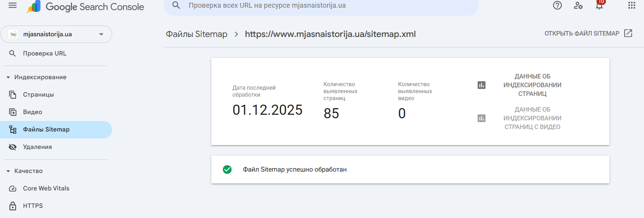The width and height of the screenshot is (644, 218).
Task: Open ДАННЫЕ ОБ ИНДЕКСИРОВАНИИ СТРАНИЦ link
Action: (532, 85)
